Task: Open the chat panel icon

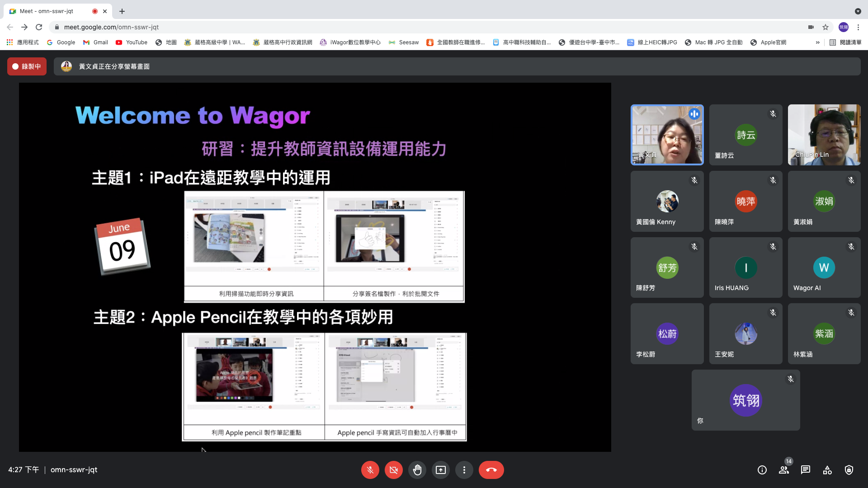Action: (x=806, y=470)
